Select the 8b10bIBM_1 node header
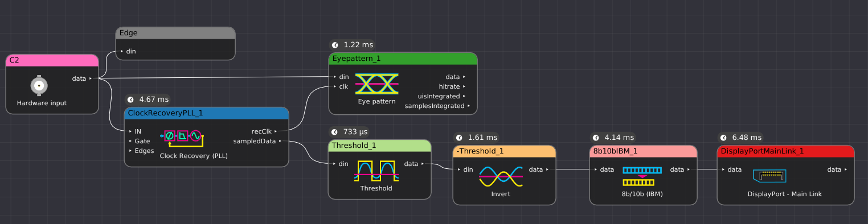Screen dimensions: 868x224 [643, 151]
